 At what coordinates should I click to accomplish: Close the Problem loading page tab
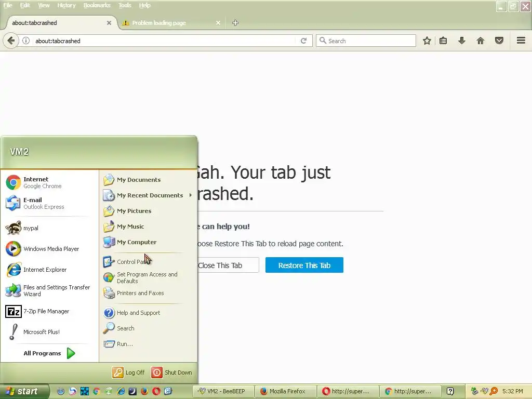coord(218,23)
